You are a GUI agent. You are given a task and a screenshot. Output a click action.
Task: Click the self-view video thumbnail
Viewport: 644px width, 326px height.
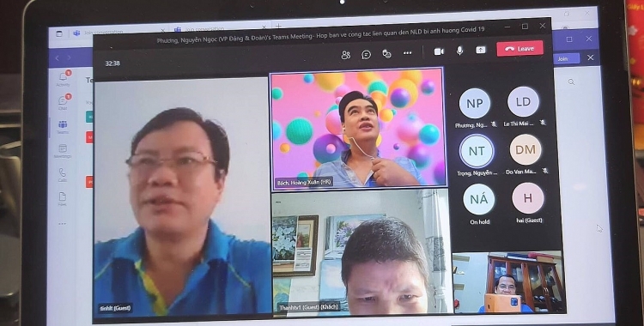pyautogui.click(x=508, y=282)
